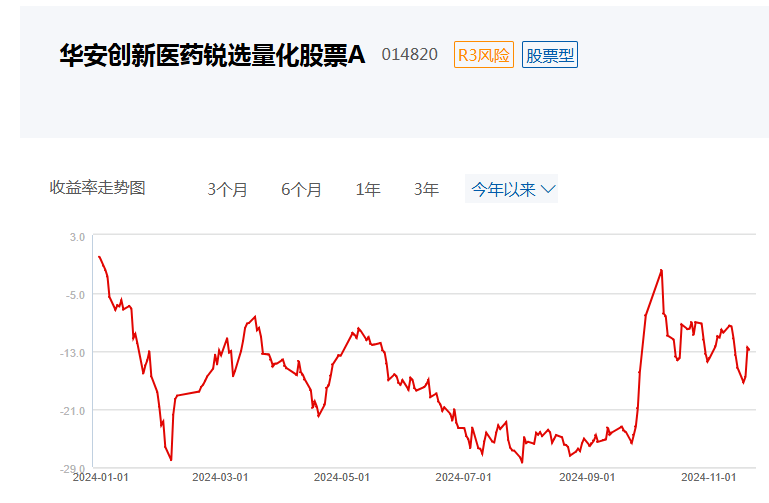The image size is (769, 503).
Task: Click fund title 华安创新医药锐选量化股票A
Action: pos(212,54)
